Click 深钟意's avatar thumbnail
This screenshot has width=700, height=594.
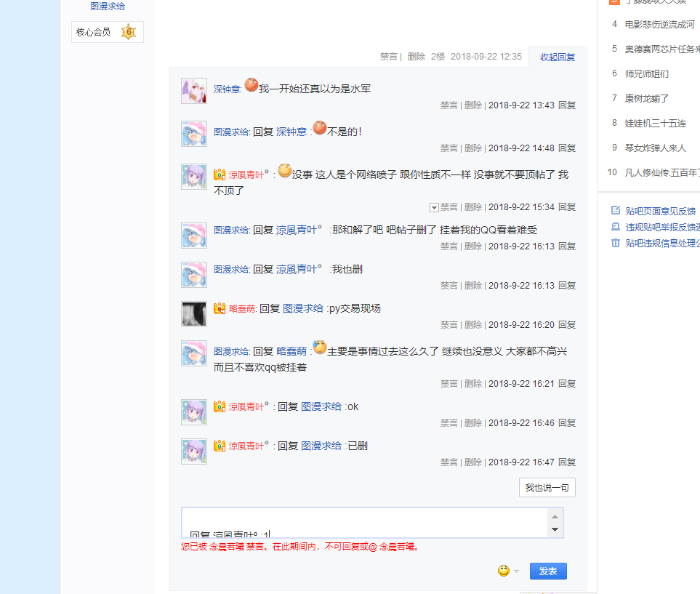[194, 91]
